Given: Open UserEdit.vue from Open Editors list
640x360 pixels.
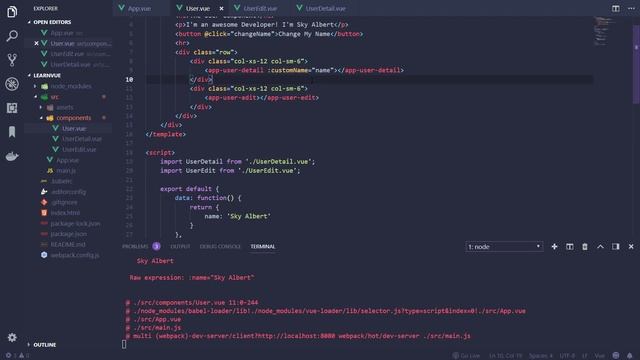Looking at the screenshot, I should click(x=68, y=54).
